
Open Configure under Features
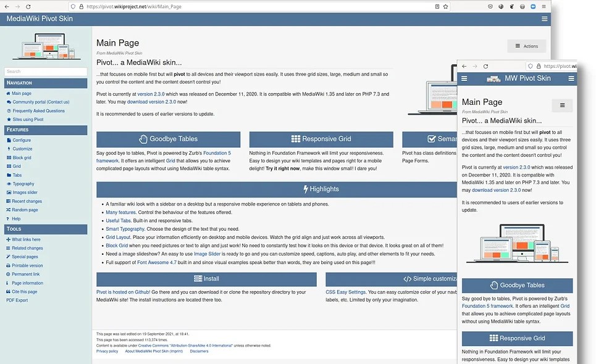[x=21, y=140]
